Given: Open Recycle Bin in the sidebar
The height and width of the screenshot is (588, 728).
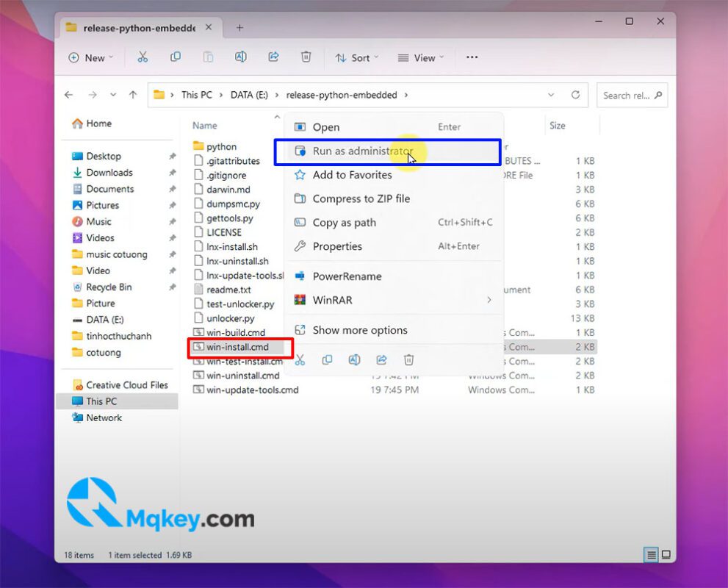Looking at the screenshot, I should point(102,287).
